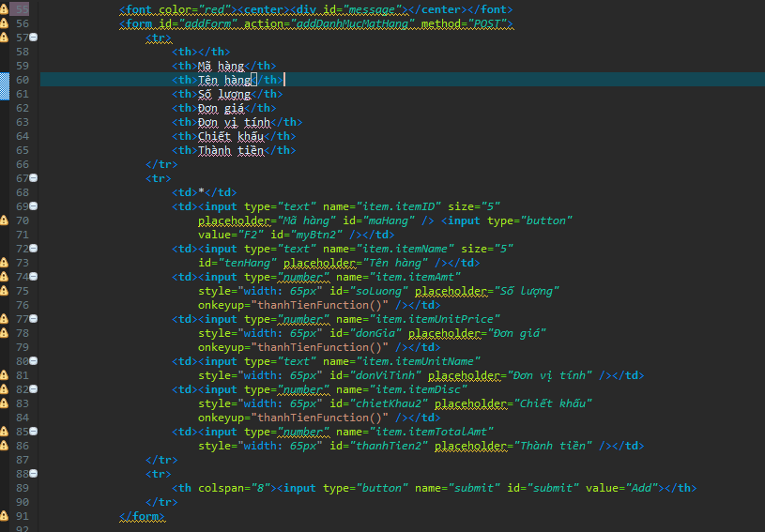Screen dimensions: 765x532
Task: Collapse the tr block at line 57
Action: tap(34, 38)
